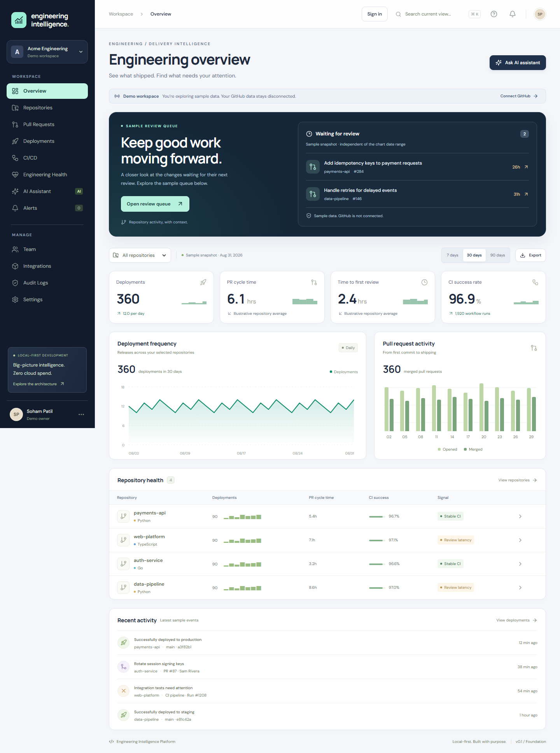The height and width of the screenshot is (753, 560).
Task: Navigate to Engineering Health
Action: click(47, 175)
